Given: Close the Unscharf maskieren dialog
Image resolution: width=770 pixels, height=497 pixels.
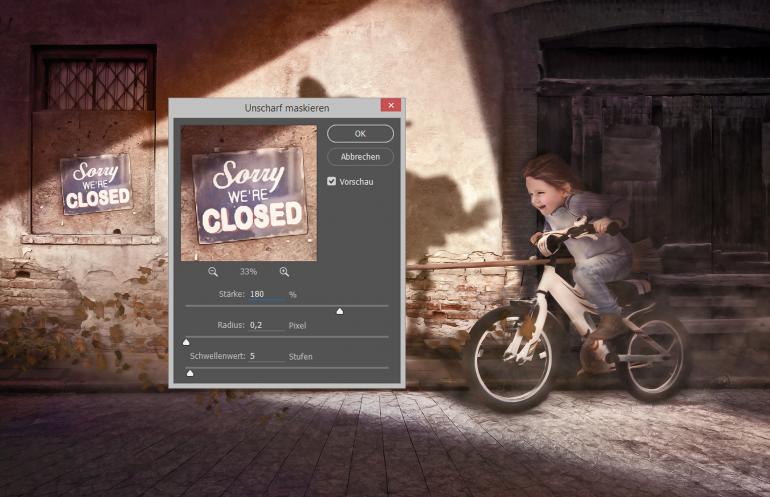Looking at the screenshot, I should coord(391,105).
